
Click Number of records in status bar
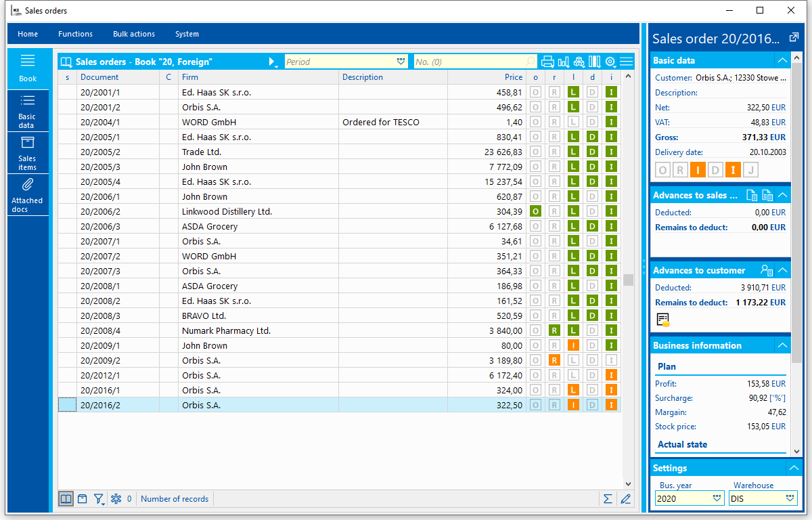(x=175, y=499)
